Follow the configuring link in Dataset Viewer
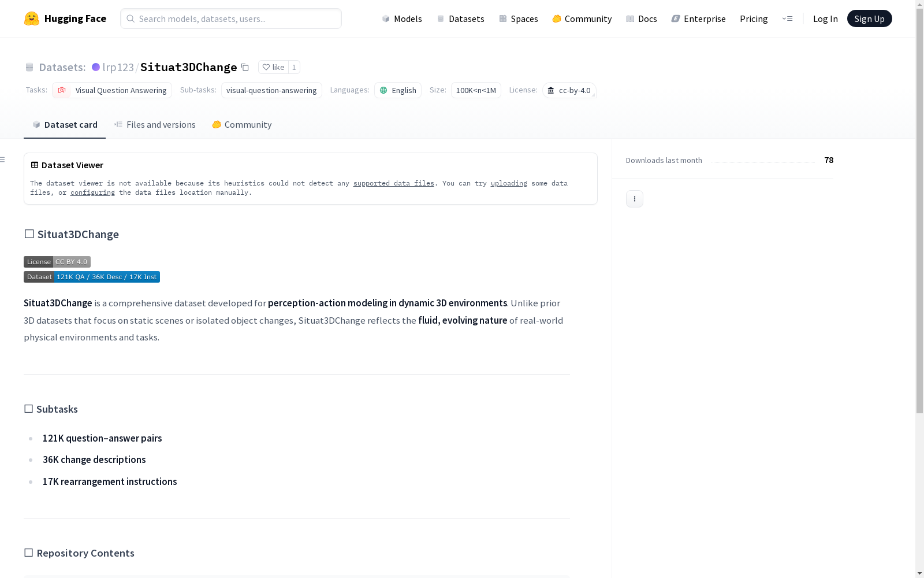This screenshot has width=924, height=578. (92, 192)
